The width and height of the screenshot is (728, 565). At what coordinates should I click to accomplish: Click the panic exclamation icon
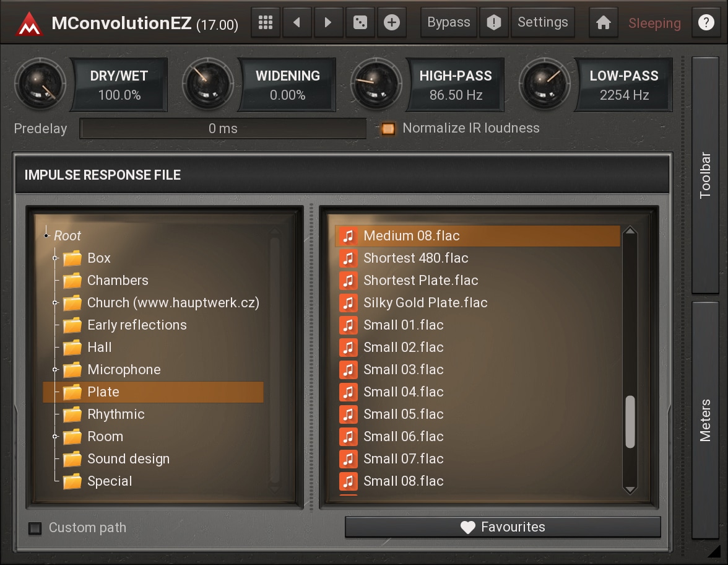493,23
